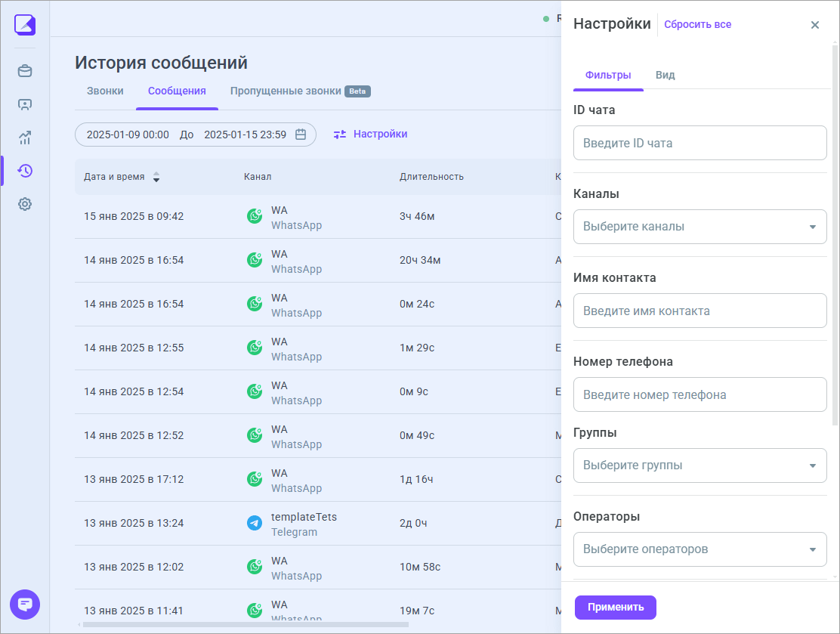The image size is (840, 634).
Task: Sort by Дата и время column arrows
Action: (156, 177)
